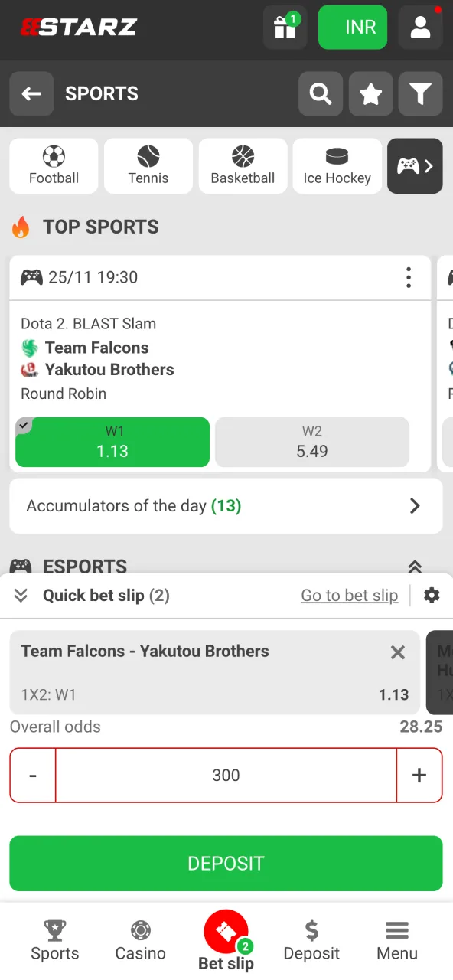Increase the stake using the plus stepper

point(419,775)
